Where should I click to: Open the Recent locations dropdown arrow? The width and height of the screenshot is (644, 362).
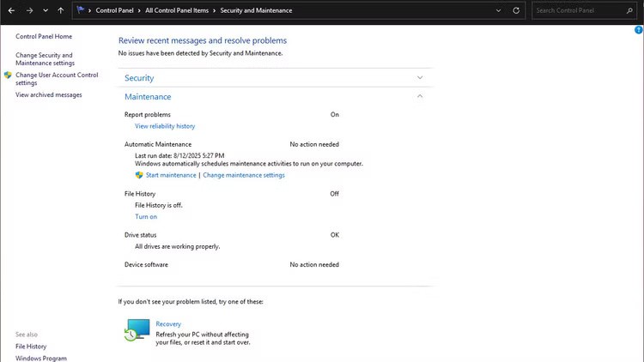45,10
